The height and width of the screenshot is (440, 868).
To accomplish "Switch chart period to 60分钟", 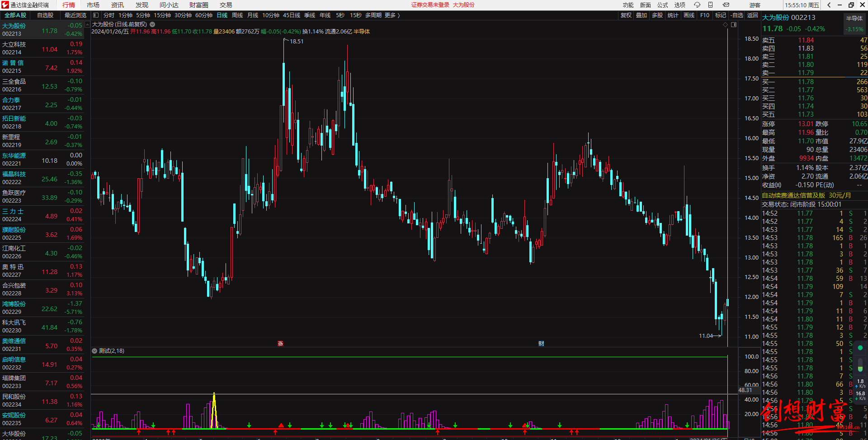I will (204, 15).
